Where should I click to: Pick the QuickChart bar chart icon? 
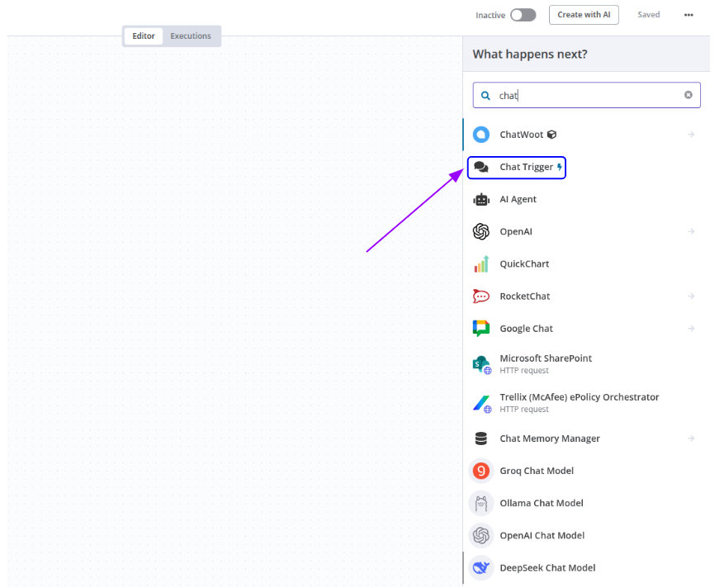tap(481, 264)
